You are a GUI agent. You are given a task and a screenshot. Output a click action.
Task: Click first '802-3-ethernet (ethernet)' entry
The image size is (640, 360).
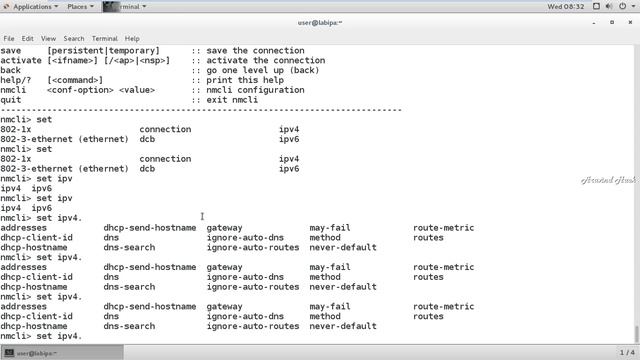[x=64, y=139]
